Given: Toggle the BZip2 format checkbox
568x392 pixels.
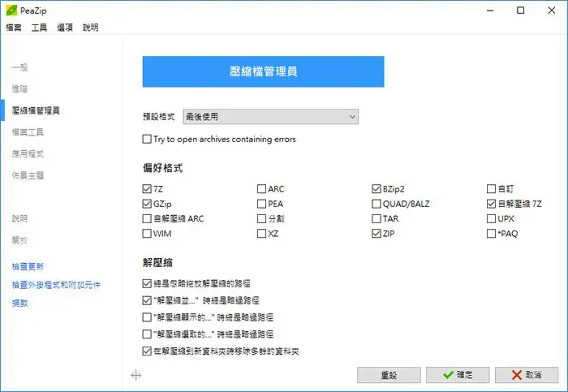Looking at the screenshot, I should [x=377, y=189].
